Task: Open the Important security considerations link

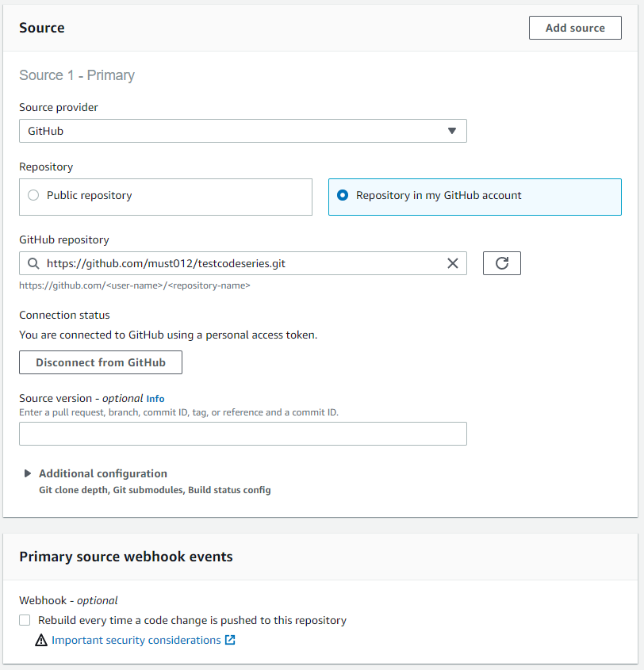Action: tap(135, 640)
